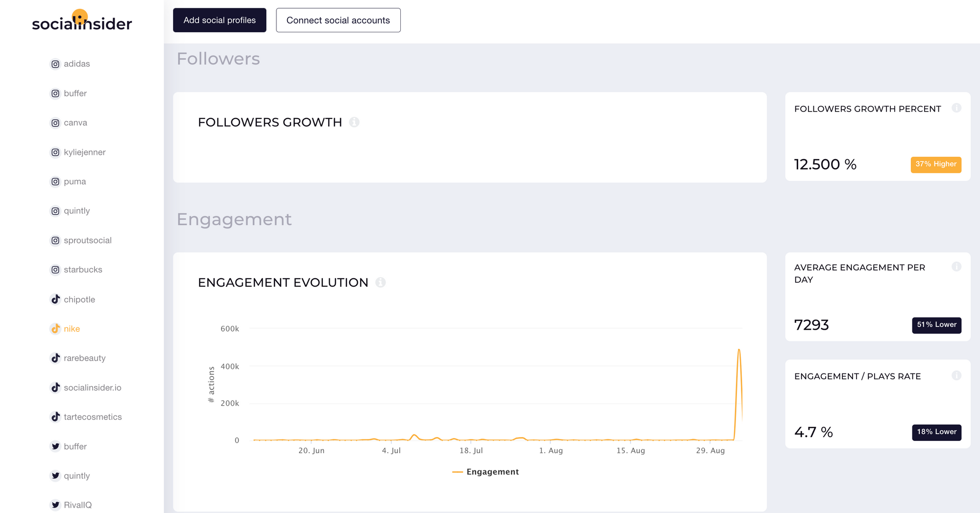Viewport: 980px width, 513px height.
Task: Click the 18% Lower badge
Action: [936, 432]
